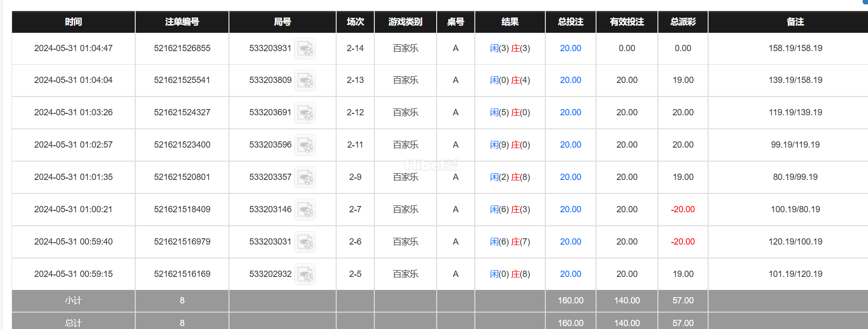Image resolution: width=868 pixels, height=329 pixels.
Task: Click the 局号 column header
Action: coord(283,22)
